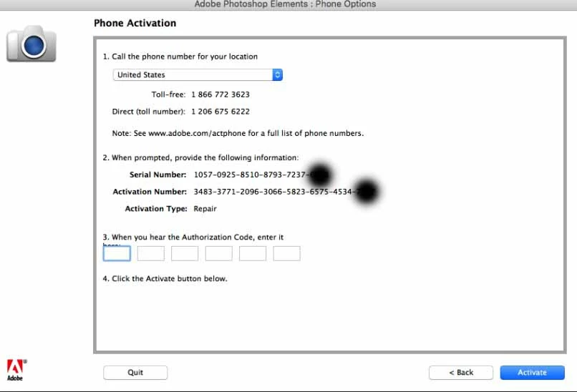
Task: Click the www.adobe.com/actphone note text
Action: (x=238, y=133)
